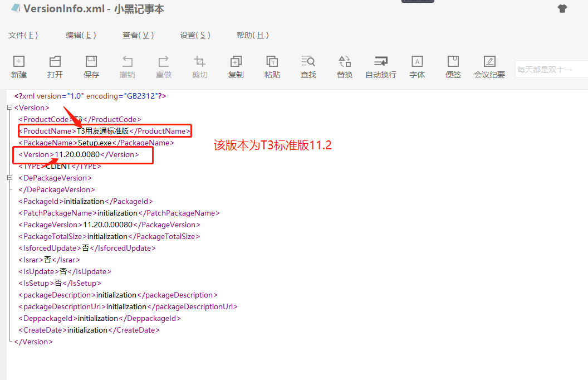Open the 编辑(E) menu
The height and width of the screenshot is (380, 588).
click(x=81, y=35)
